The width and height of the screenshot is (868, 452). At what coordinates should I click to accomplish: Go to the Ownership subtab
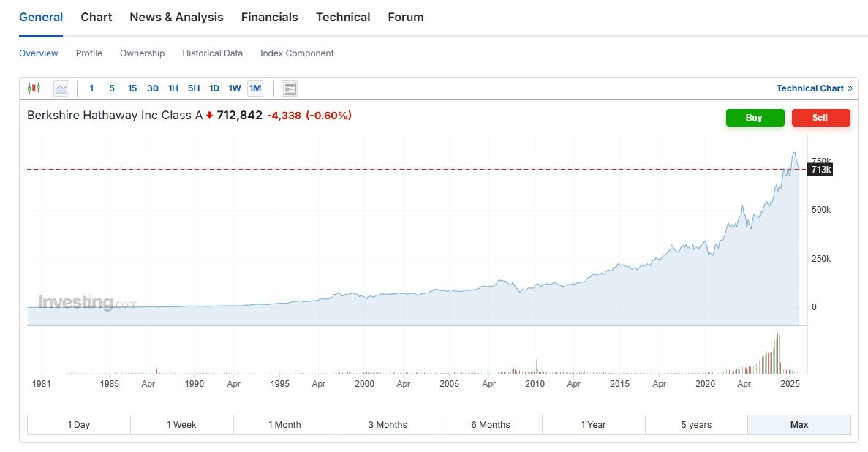(x=143, y=53)
